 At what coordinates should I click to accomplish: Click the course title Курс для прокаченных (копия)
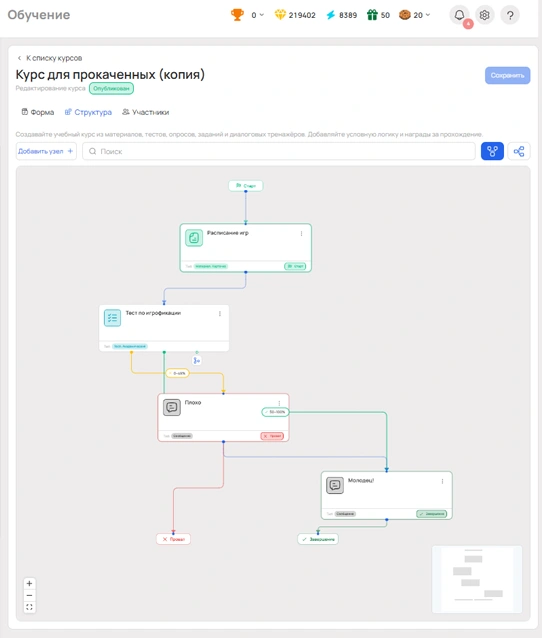[110, 74]
